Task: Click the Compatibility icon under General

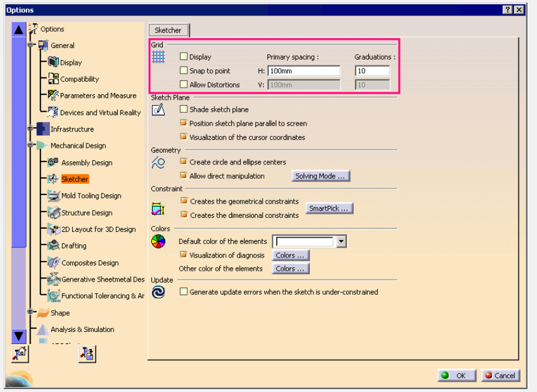Action: [x=53, y=79]
